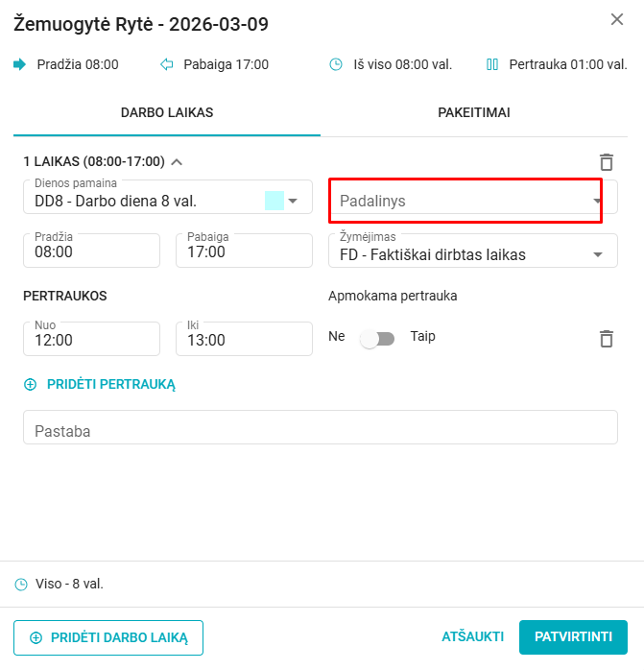Image resolution: width=644 pixels, height=670 pixels.
Task: Click Atšaukti to cancel
Action: [473, 636]
